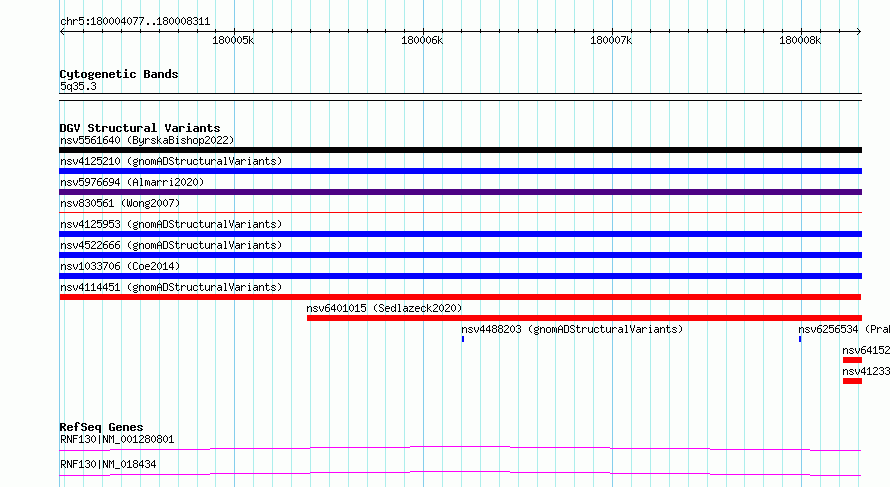This screenshot has height=487, width=890.
Task: Click the nsv41233 truncated variant label
Action: (x=866, y=371)
